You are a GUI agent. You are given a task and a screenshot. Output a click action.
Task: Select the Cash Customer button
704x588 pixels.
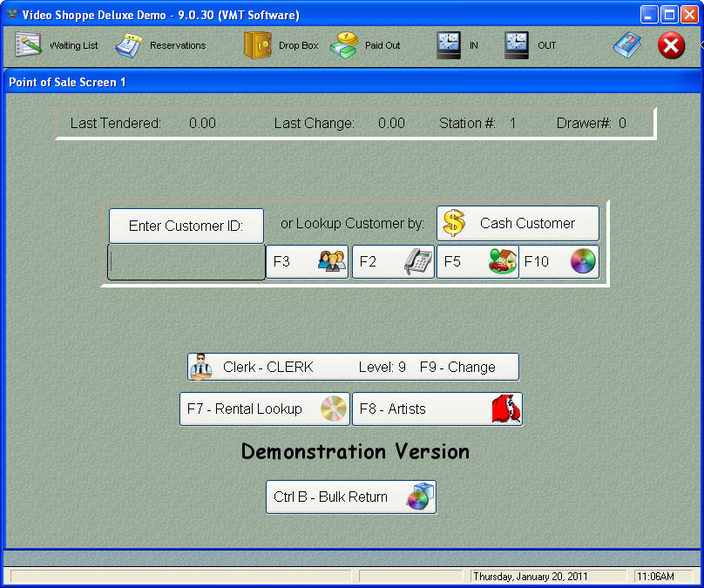pyautogui.click(x=518, y=224)
